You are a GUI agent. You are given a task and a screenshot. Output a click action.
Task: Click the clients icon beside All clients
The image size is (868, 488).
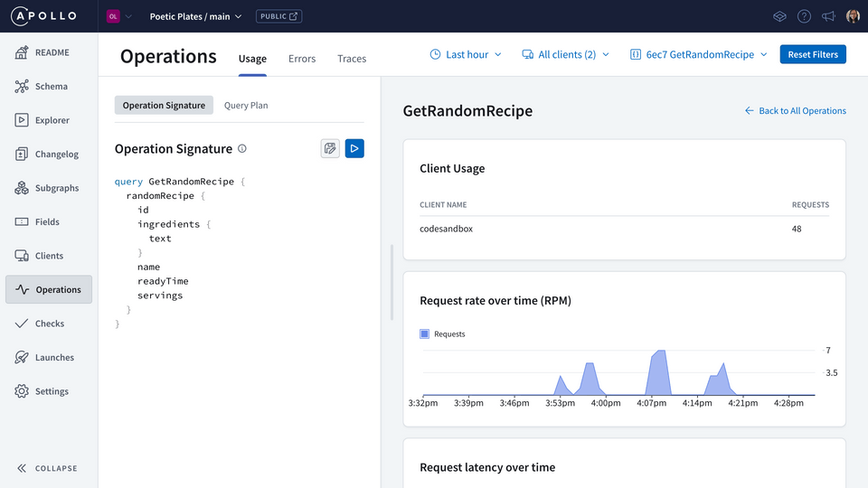tap(527, 54)
